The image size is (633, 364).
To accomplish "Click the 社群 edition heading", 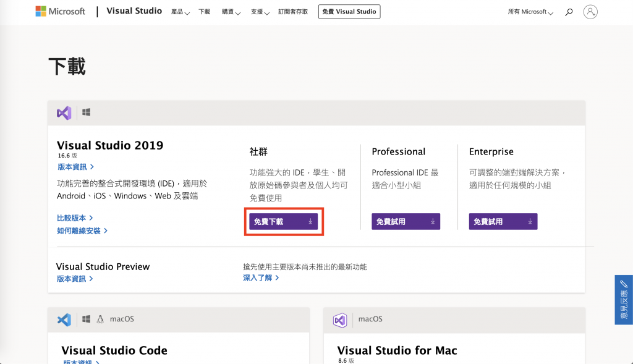I will [x=258, y=152].
